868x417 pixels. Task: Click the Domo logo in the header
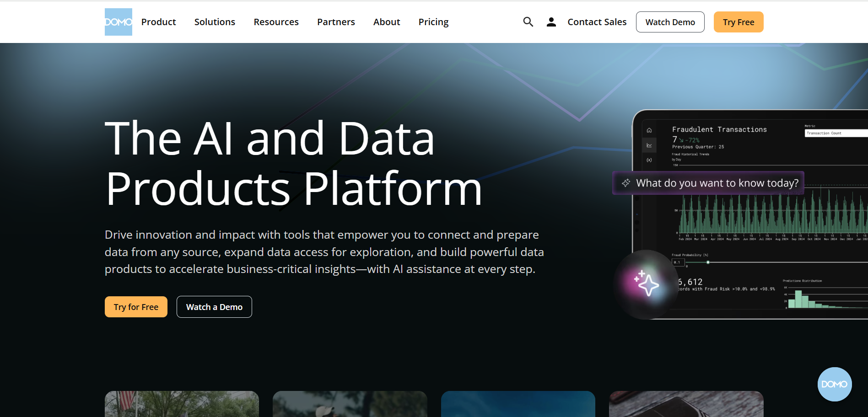pos(119,22)
